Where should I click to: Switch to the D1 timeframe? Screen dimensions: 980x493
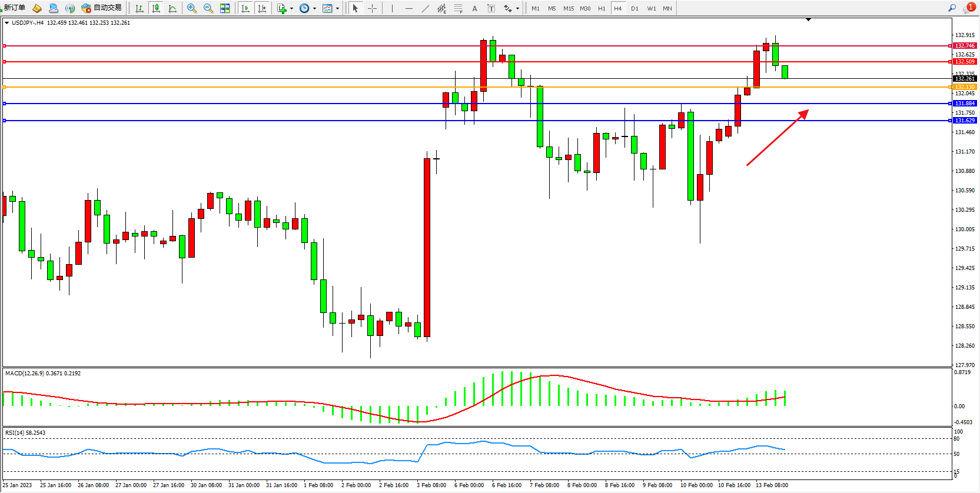click(x=634, y=8)
